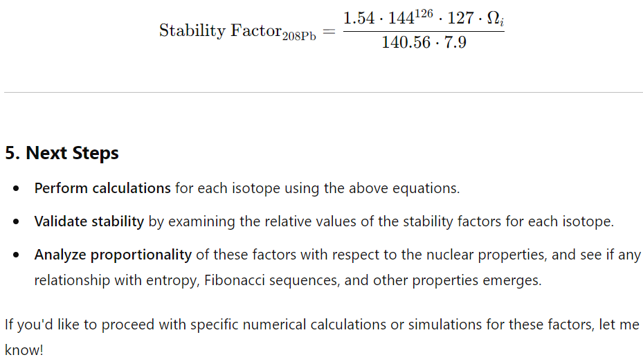643x364 pixels.
Task: Click the bullet point before "Perform calculations"
Action: pos(16,188)
